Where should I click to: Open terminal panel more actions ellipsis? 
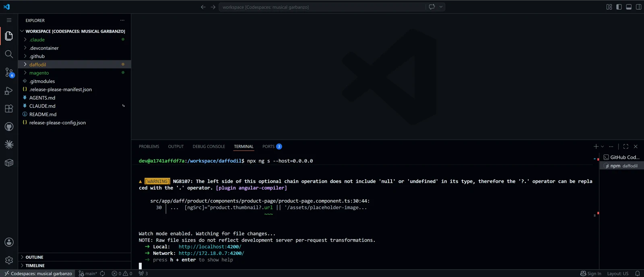point(611,146)
